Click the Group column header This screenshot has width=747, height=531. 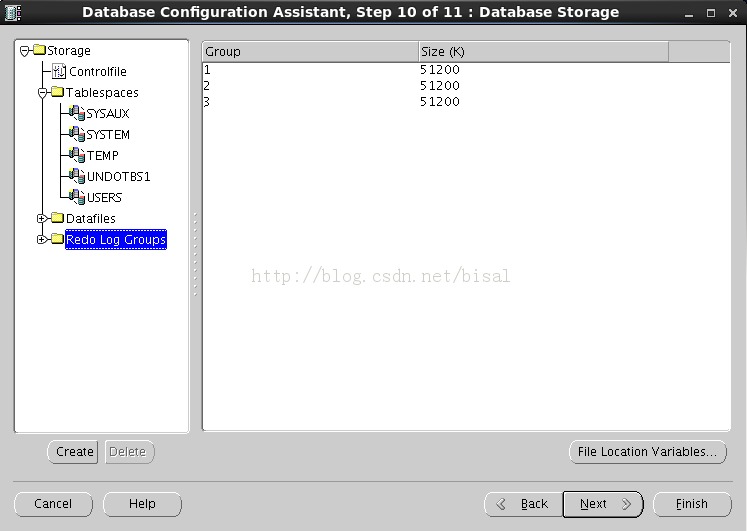pos(311,51)
